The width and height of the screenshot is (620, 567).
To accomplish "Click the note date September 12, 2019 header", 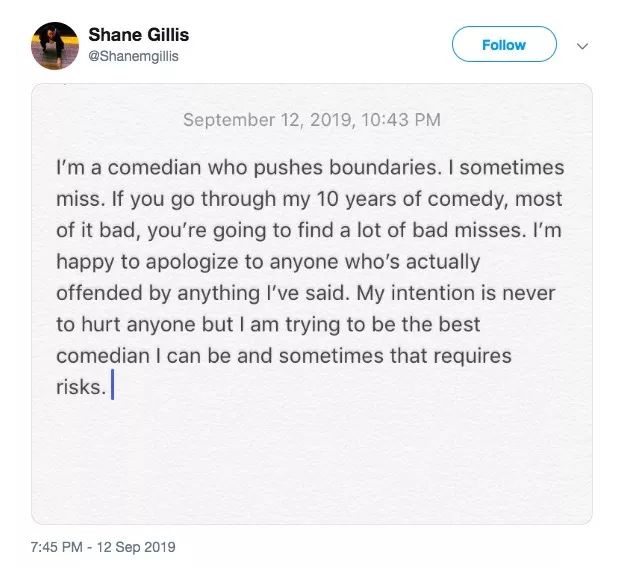I will [267, 120].
